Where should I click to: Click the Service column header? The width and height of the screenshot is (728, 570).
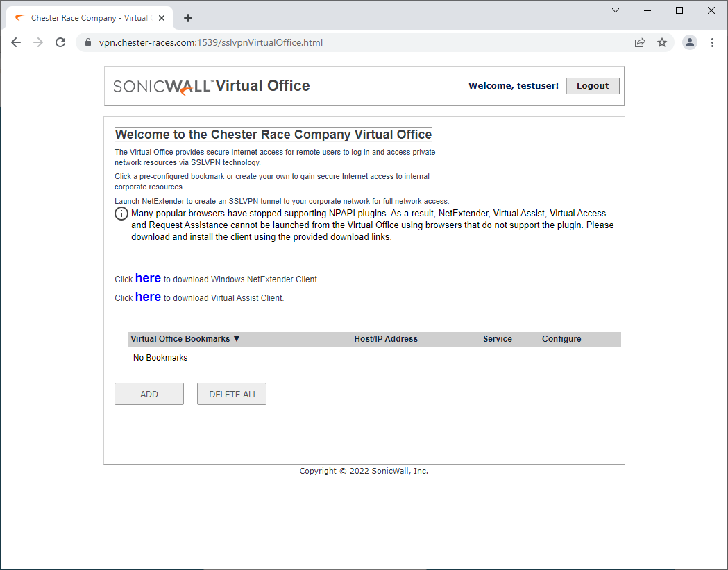(x=498, y=339)
